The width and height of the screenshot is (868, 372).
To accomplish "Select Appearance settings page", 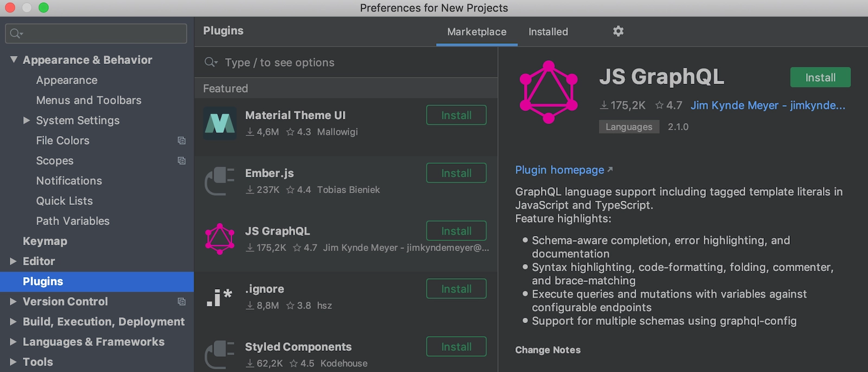I will tap(67, 80).
